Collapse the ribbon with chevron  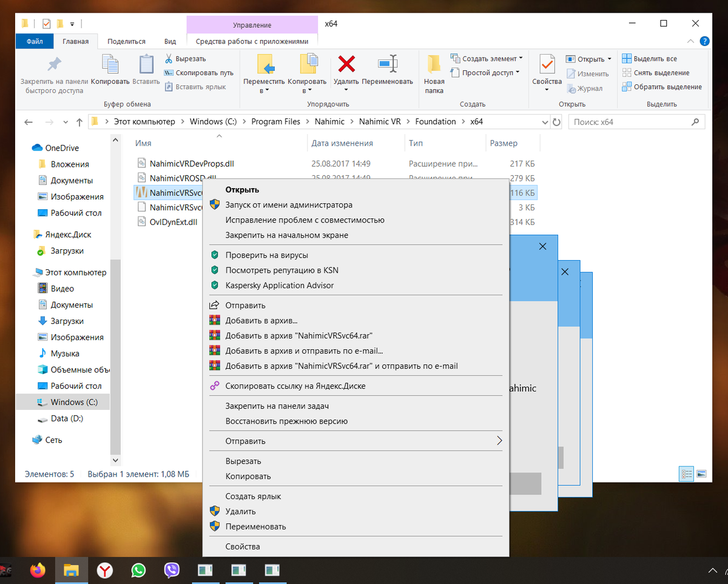690,41
